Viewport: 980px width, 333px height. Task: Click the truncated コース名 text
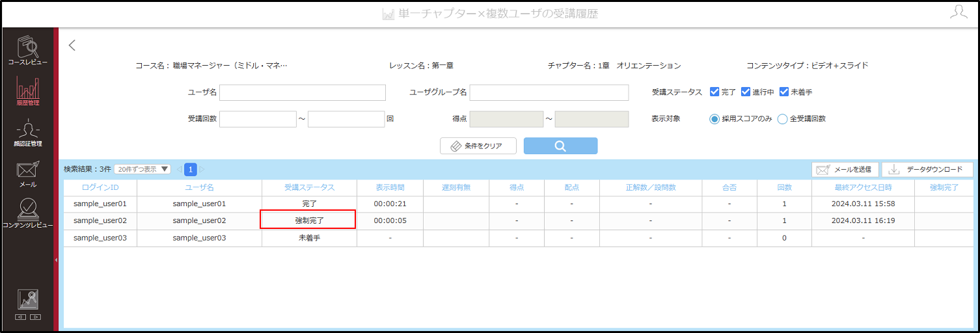pos(211,66)
